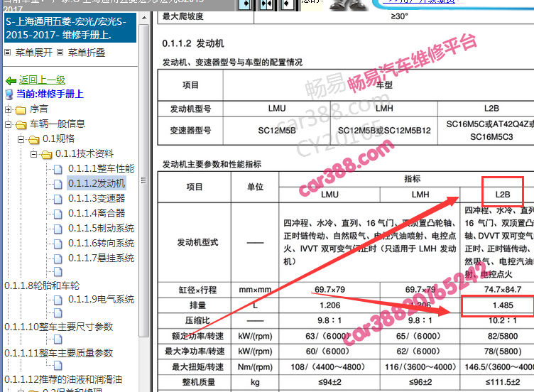Click page icon above 0.1.1.12推荐的油液和润滑油
Viewport: 534px width, 392px height.
[58, 366]
